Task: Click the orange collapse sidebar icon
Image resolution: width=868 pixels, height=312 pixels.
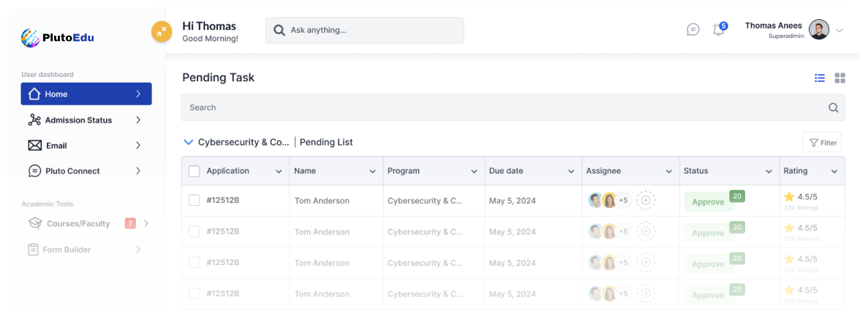Action: (161, 31)
